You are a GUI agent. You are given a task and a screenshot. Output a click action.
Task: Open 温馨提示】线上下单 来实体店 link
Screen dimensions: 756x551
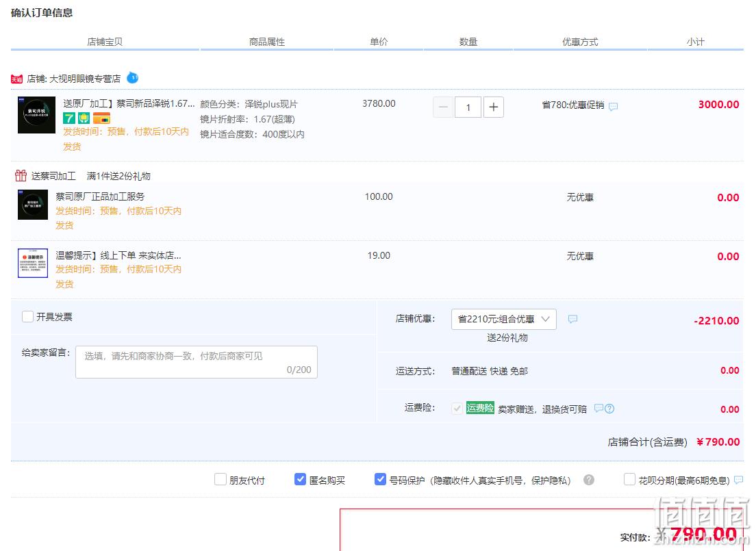click(x=118, y=255)
